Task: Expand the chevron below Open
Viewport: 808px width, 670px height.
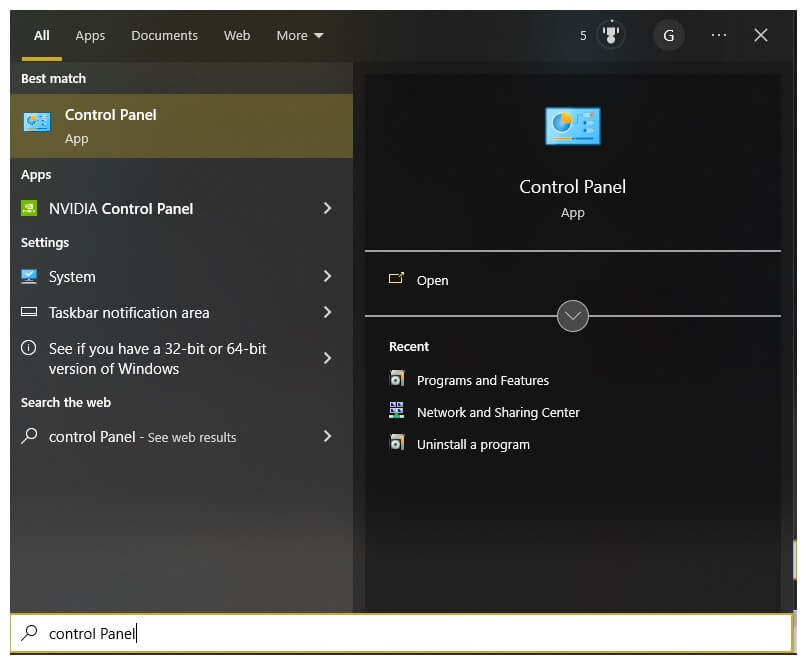Action: (x=572, y=316)
